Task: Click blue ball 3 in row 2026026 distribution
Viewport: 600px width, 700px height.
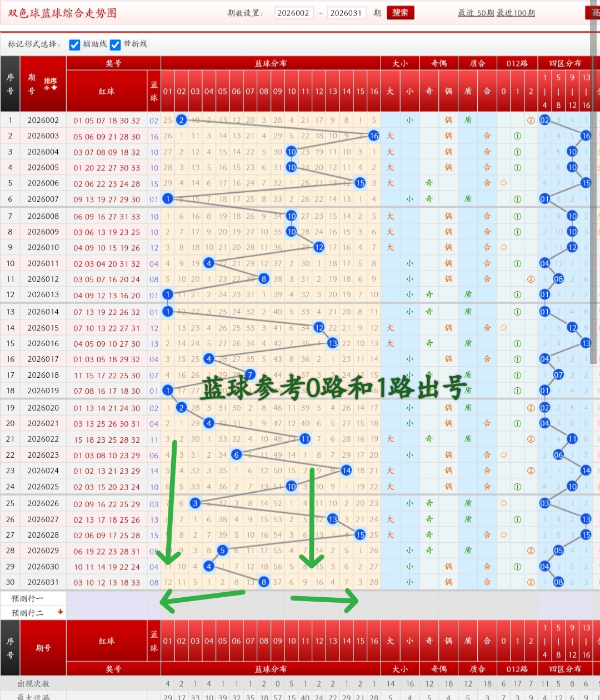Action: click(x=195, y=503)
